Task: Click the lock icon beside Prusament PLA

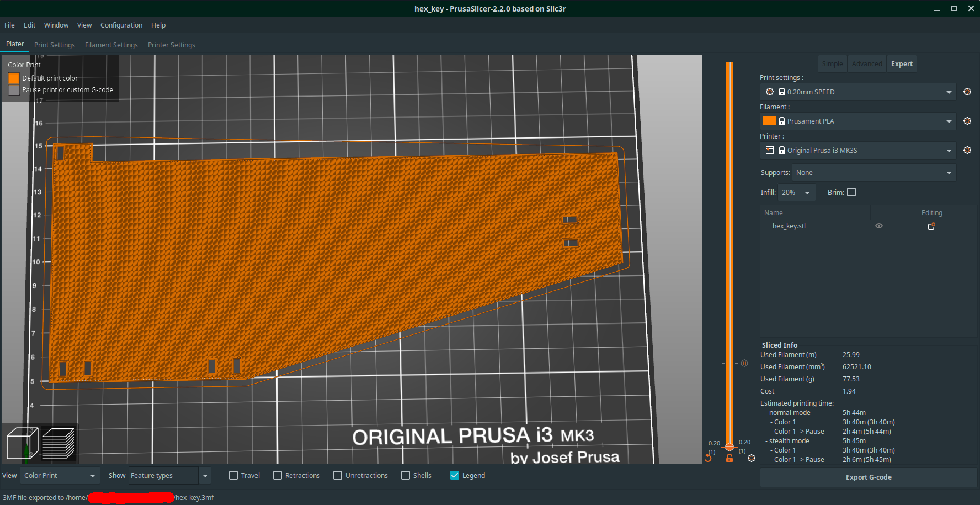Action: [x=782, y=121]
